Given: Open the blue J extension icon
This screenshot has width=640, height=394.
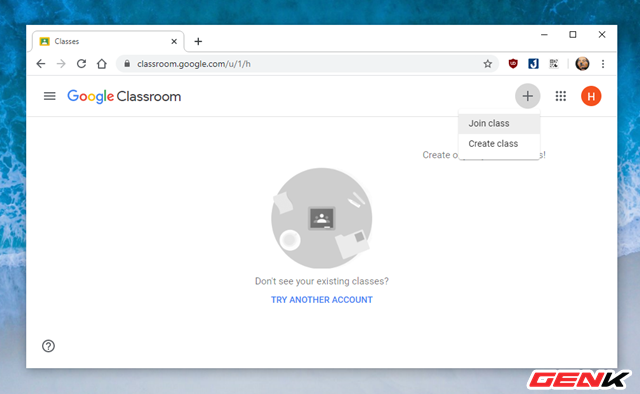Looking at the screenshot, I should coord(533,64).
